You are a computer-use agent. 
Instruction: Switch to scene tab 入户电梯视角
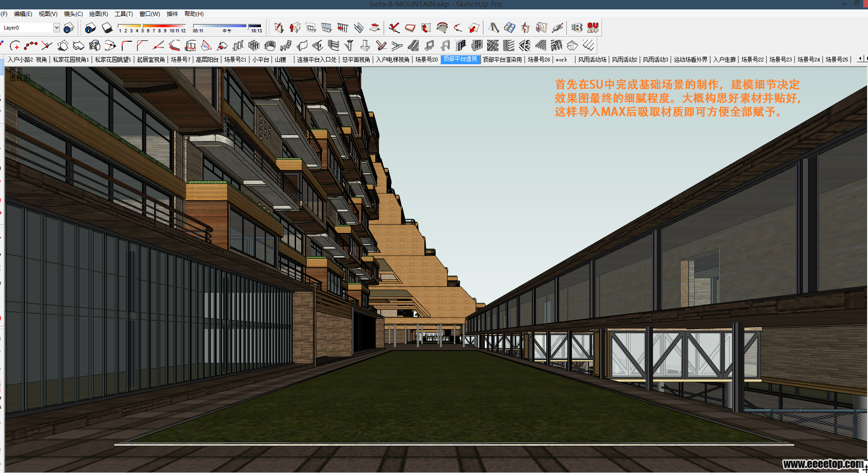point(393,60)
